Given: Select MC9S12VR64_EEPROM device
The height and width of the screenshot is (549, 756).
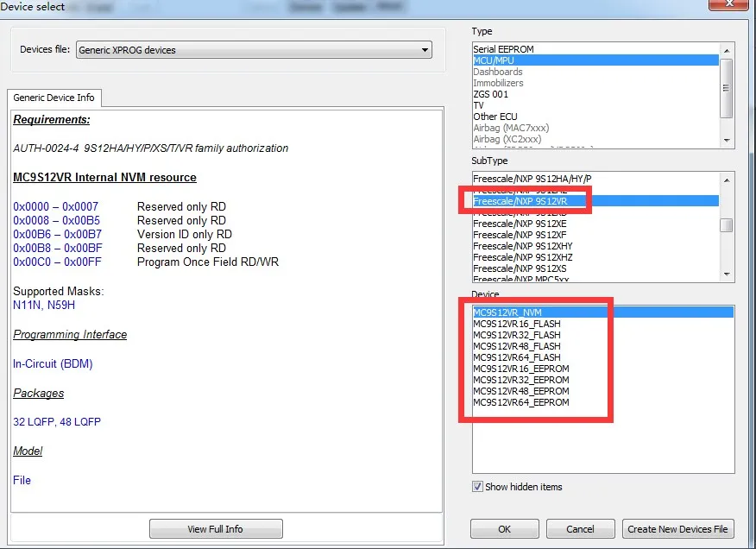Looking at the screenshot, I should click(x=603, y=402).
